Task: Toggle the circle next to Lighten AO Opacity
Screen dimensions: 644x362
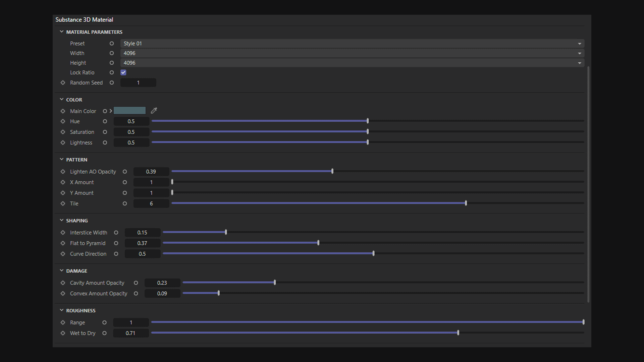Action: point(125,172)
